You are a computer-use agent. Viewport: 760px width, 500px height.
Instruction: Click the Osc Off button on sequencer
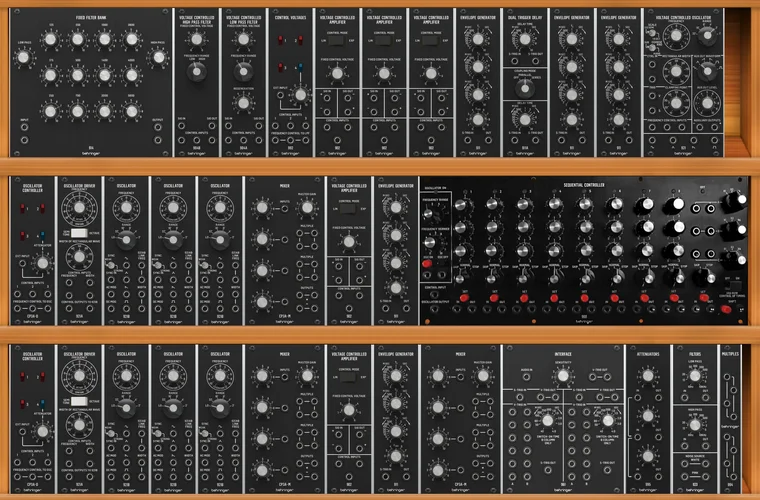[442, 264]
